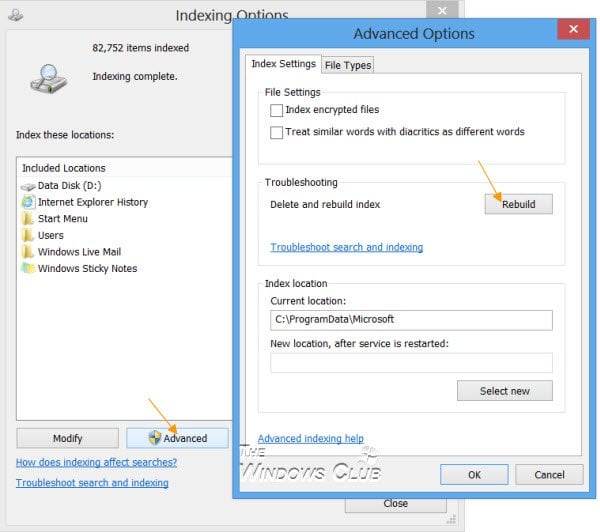Click the Indexing Options title bar icon
Image resolution: width=600 pixels, height=532 pixels.
point(16,15)
